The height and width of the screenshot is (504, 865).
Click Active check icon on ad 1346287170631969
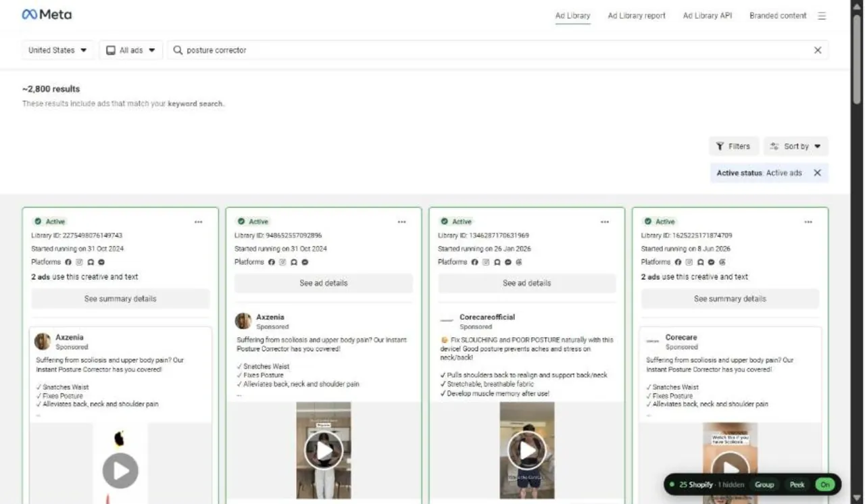click(x=444, y=222)
